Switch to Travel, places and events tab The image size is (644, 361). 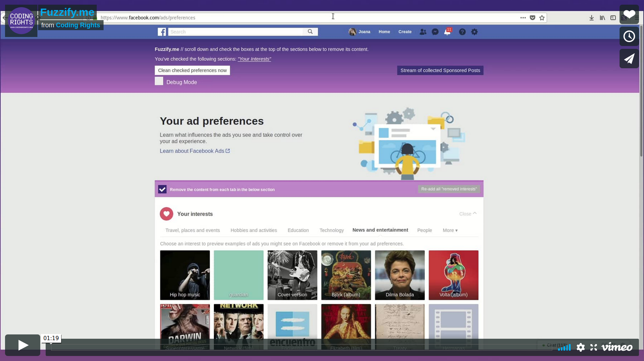pos(192,230)
